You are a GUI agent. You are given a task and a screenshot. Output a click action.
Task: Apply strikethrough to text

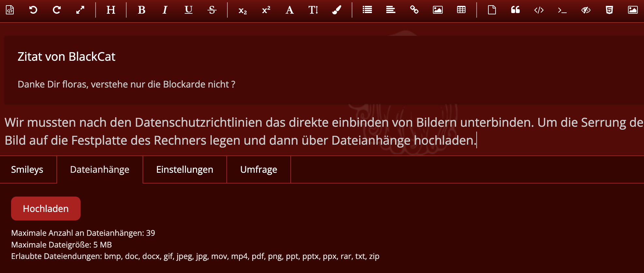[212, 10]
